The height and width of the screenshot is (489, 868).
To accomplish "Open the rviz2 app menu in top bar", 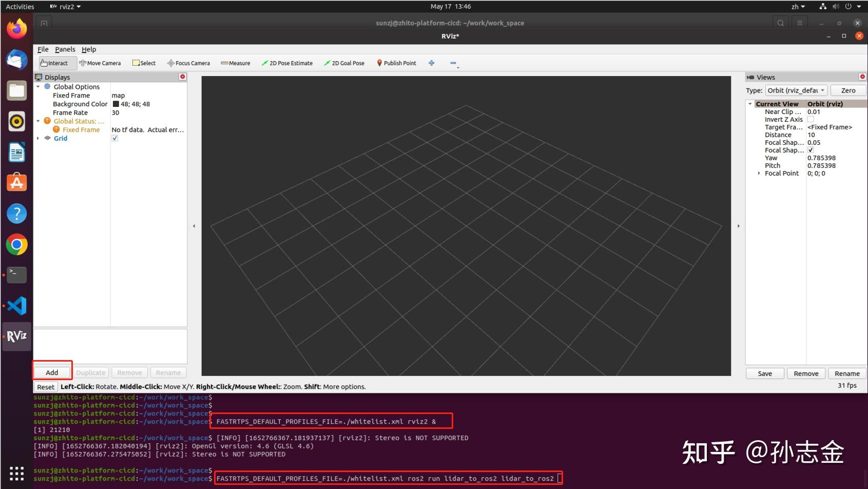I will click(65, 7).
